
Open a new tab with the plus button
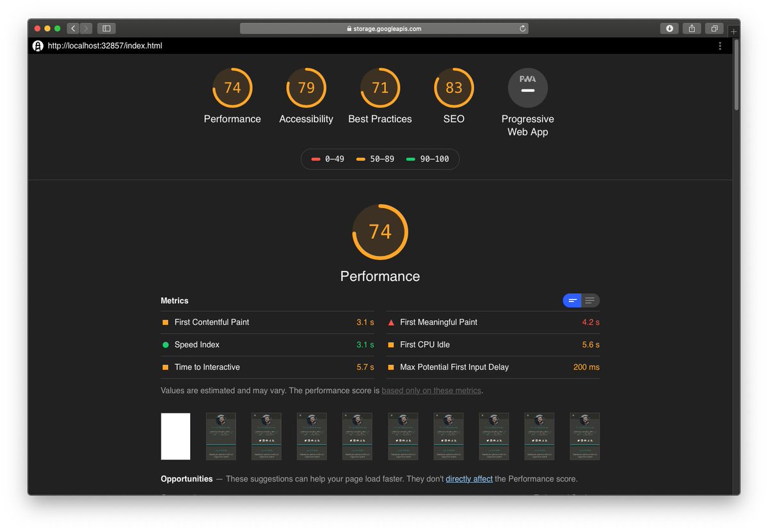[733, 31]
